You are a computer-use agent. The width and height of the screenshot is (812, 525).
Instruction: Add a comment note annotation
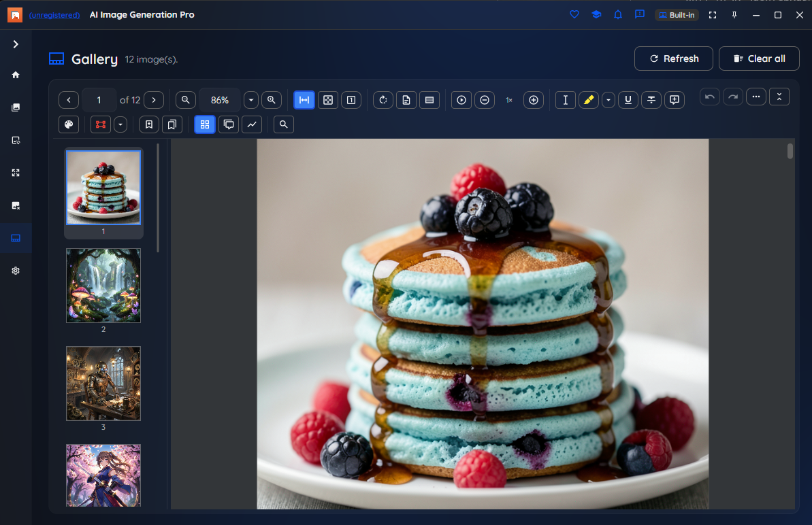click(x=675, y=100)
